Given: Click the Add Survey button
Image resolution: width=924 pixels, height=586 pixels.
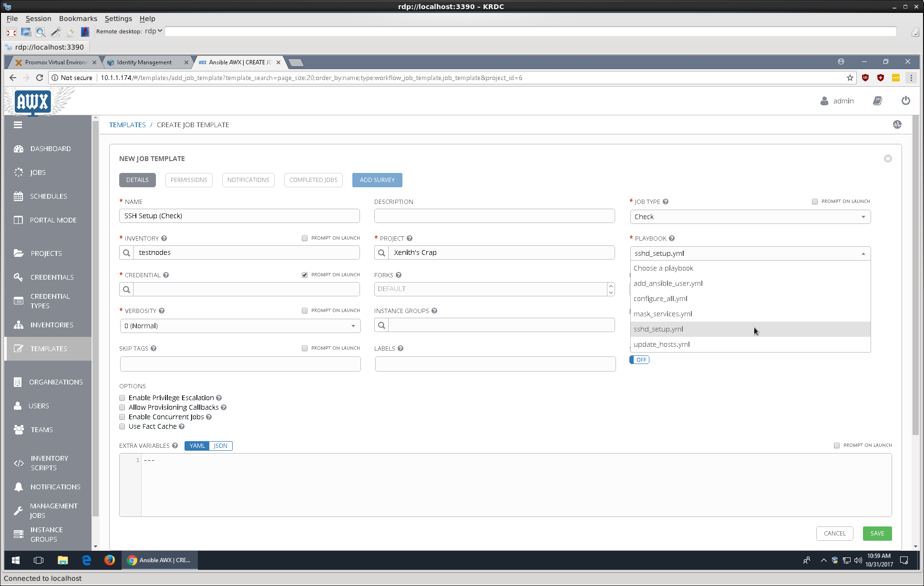Looking at the screenshot, I should pyautogui.click(x=377, y=180).
